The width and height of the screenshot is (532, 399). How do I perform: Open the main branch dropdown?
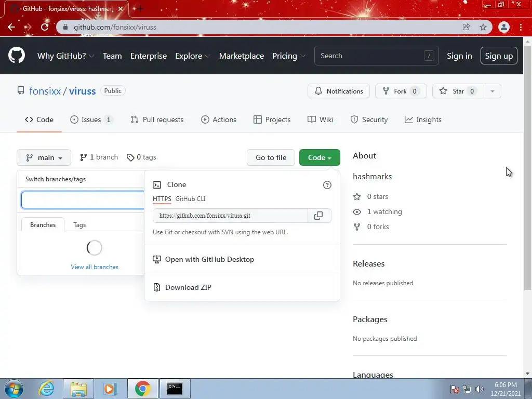(44, 157)
